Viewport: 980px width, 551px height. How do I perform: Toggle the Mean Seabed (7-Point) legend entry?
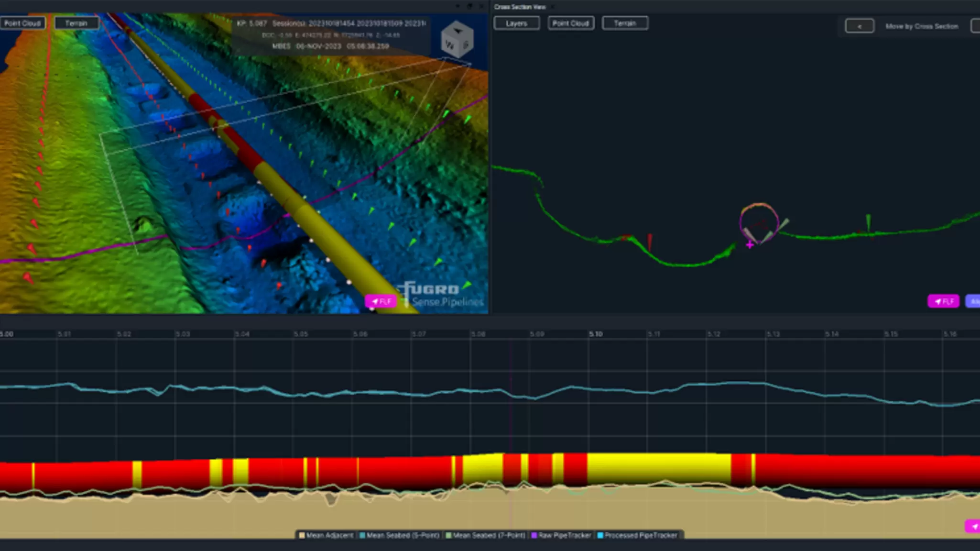[485, 535]
